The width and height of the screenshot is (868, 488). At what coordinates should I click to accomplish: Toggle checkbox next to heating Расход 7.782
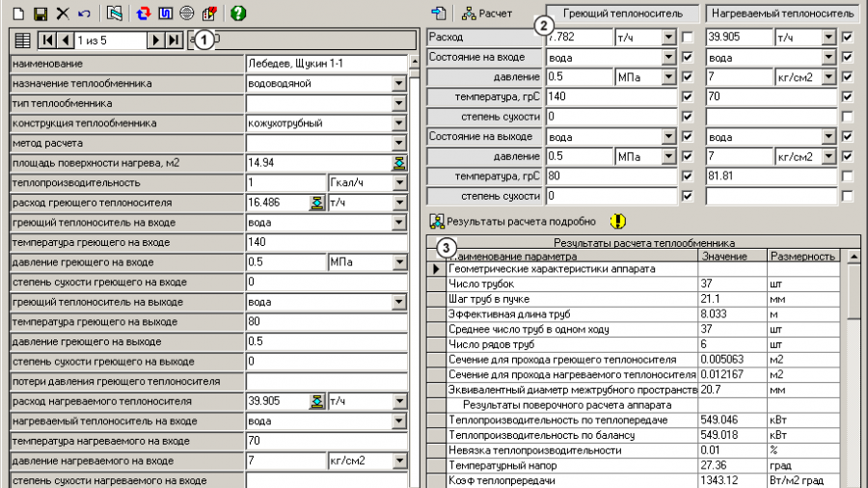click(688, 37)
